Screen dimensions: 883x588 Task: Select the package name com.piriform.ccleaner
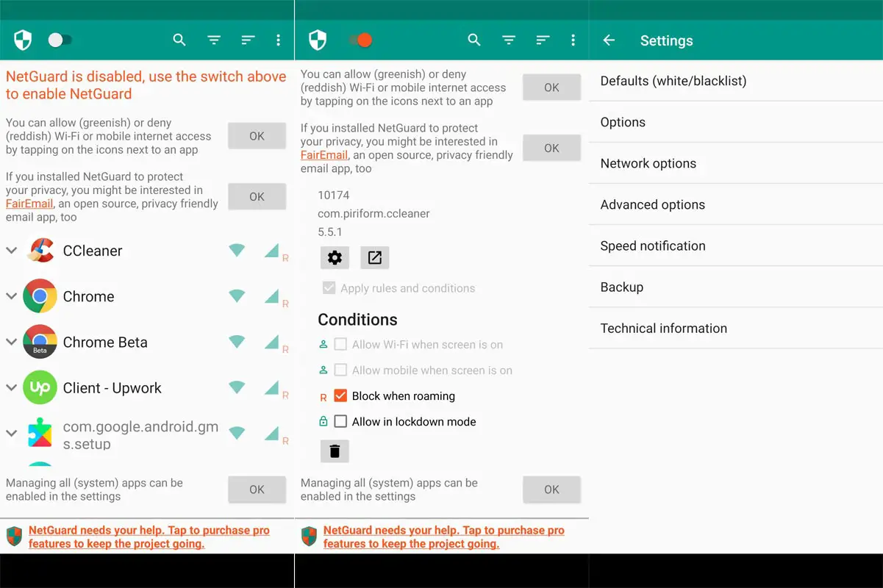[x=373, y=214]
